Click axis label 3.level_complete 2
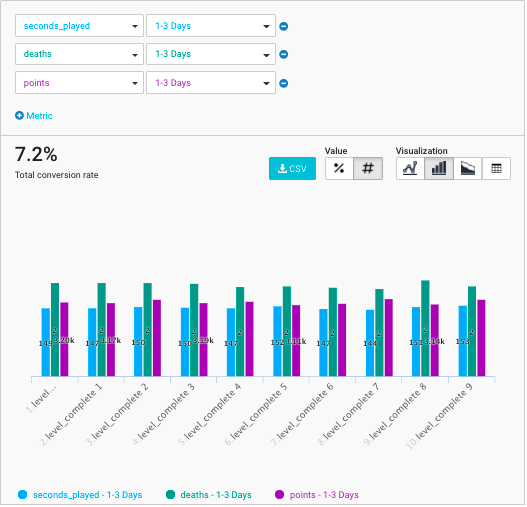 (x=118, y=416)
